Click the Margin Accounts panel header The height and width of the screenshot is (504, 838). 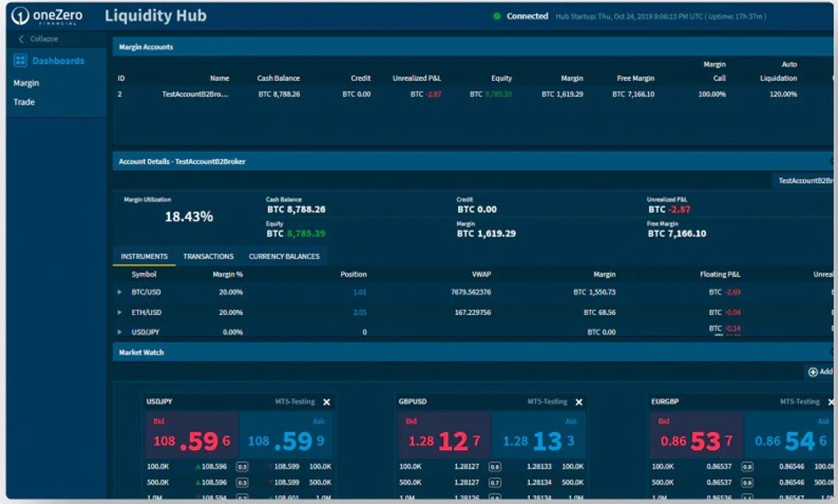tap(472, 47)
